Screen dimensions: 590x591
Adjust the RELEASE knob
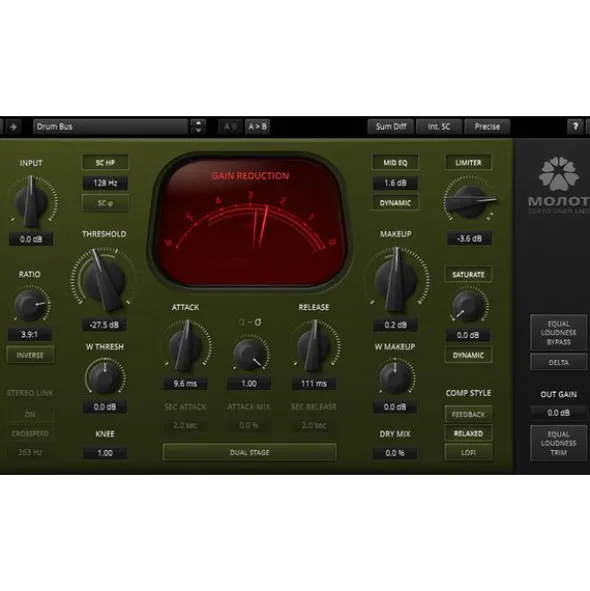coord(314,346)
